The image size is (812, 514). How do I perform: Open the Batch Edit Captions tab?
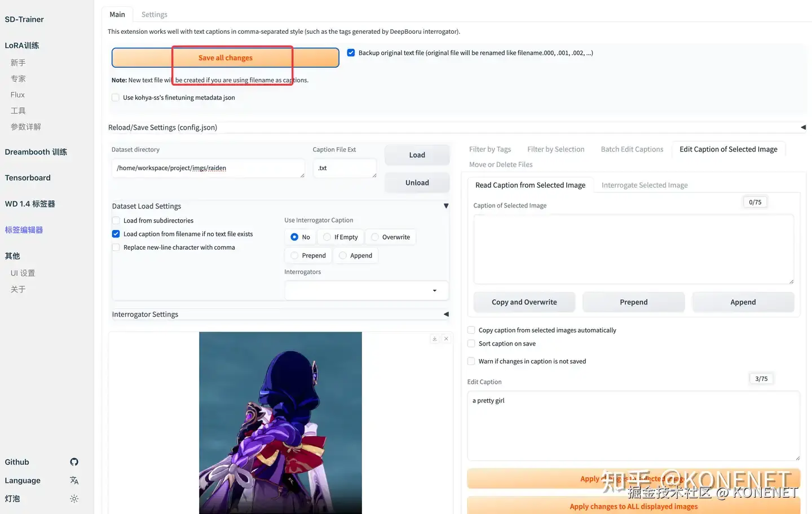click(632, 149)
